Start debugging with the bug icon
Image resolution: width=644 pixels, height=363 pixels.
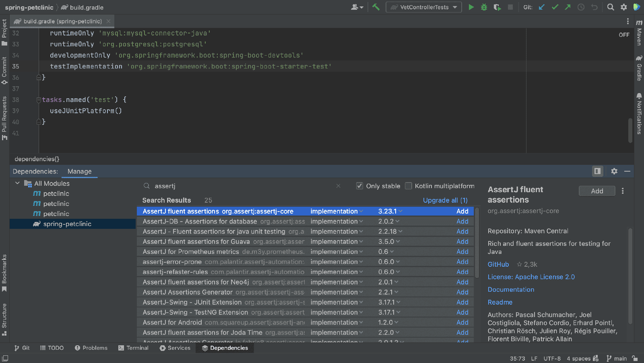coord(484,7)
